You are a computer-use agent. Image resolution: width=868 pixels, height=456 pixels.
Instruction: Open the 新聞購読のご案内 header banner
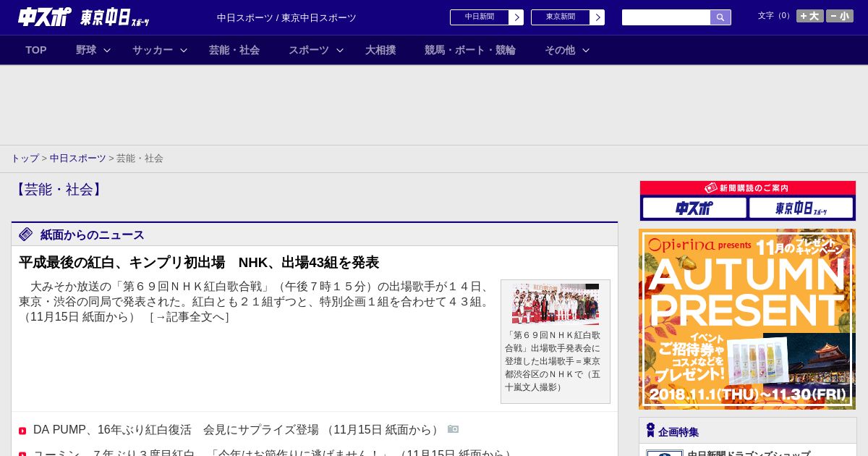point(748,187)
